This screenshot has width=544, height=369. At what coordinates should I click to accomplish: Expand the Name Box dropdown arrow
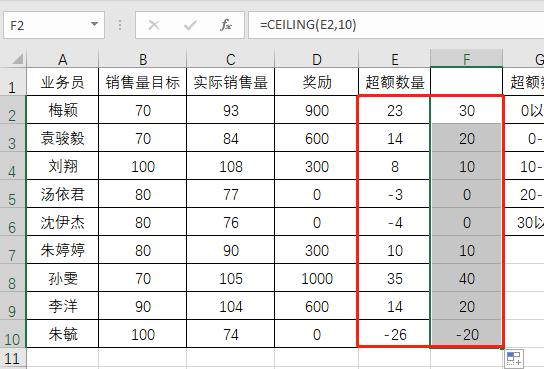coord(94,24)
